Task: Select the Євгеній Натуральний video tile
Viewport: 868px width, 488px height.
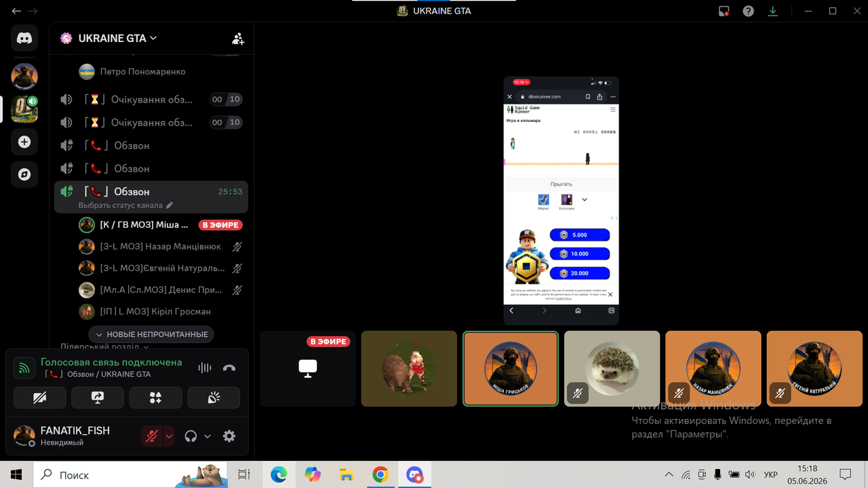Action: pyautogui.click(x=814, y=369)
